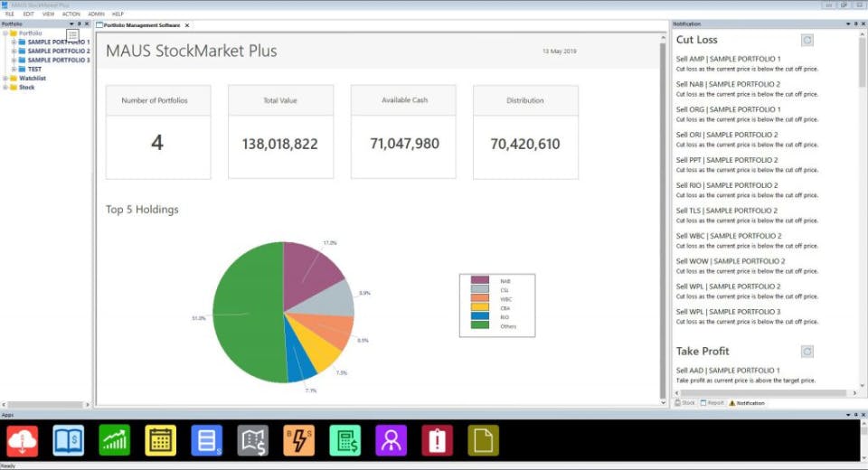Open the Apps panel options dropdown arrow
The height and width of the screenshot is (470, 868).
(848, 415)
